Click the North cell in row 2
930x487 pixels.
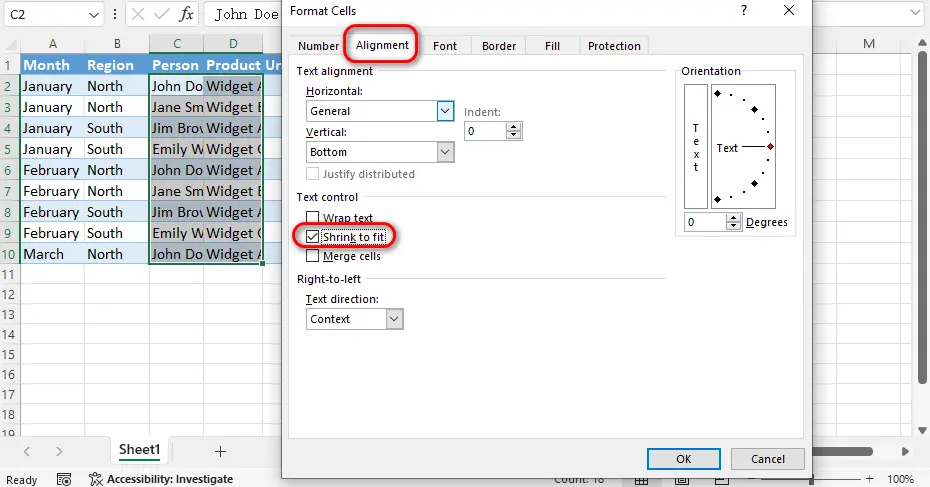point(117,86)
